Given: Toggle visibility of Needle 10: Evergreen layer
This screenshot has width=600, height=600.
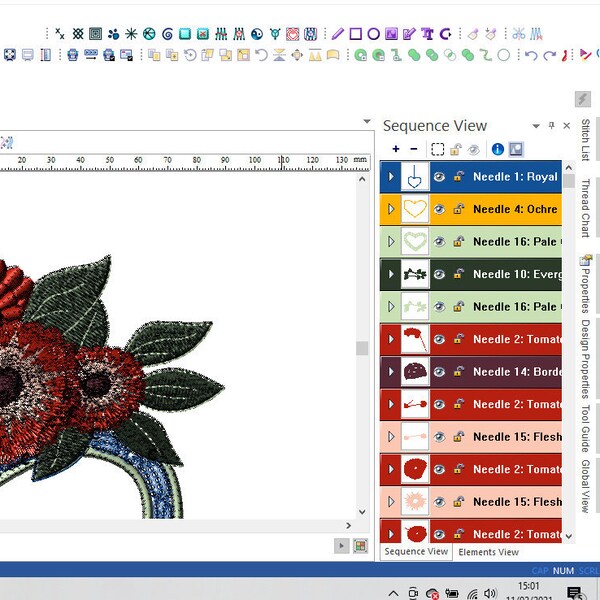Looking at the screenshot, I should tap(439, 274).
